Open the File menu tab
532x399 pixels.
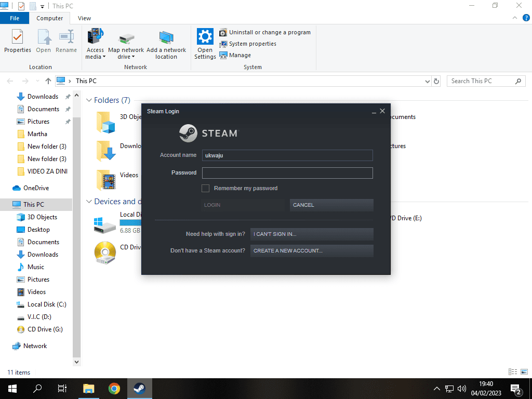tap(15, 18)
